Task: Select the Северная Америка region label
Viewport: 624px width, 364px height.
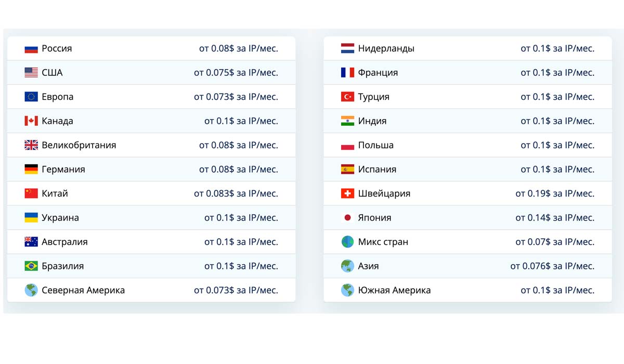Action: (x=83, y=290)
